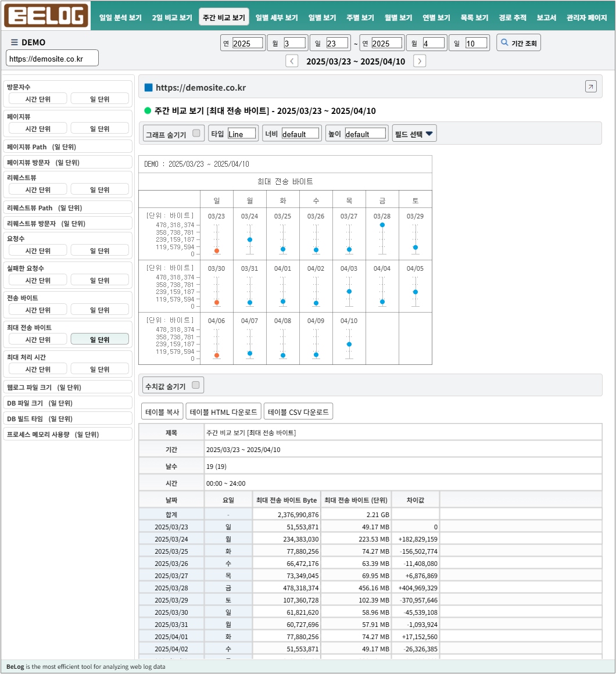The height and width of the screenshot is (674, 616).
Task: Go to the previous period with the left arrow
Action: [292, 61]
